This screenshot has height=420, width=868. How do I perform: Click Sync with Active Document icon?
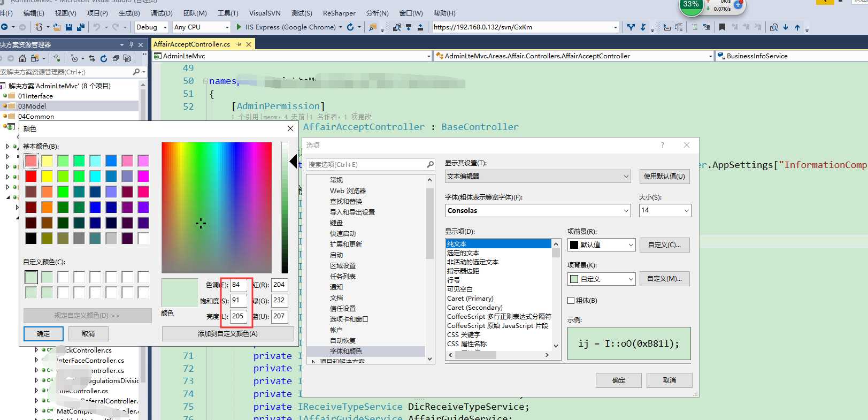[92, 58]
